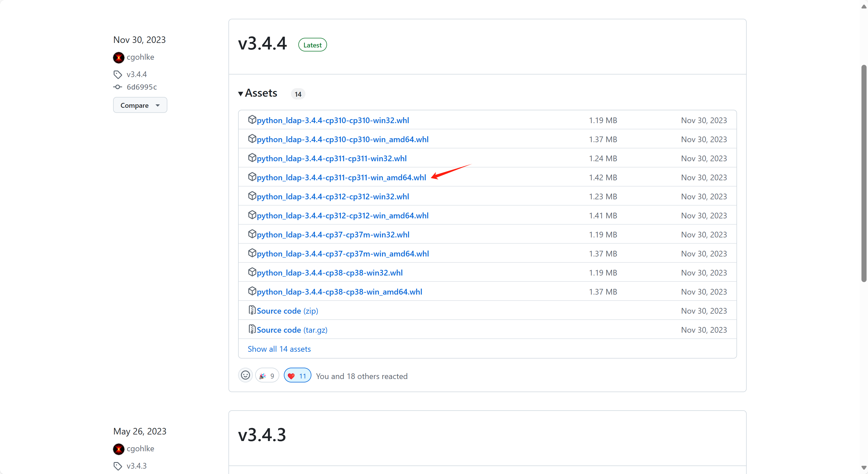Open the Compare dropdown
Viewport: 868px width, 474px height.
(x=140, y=105)
